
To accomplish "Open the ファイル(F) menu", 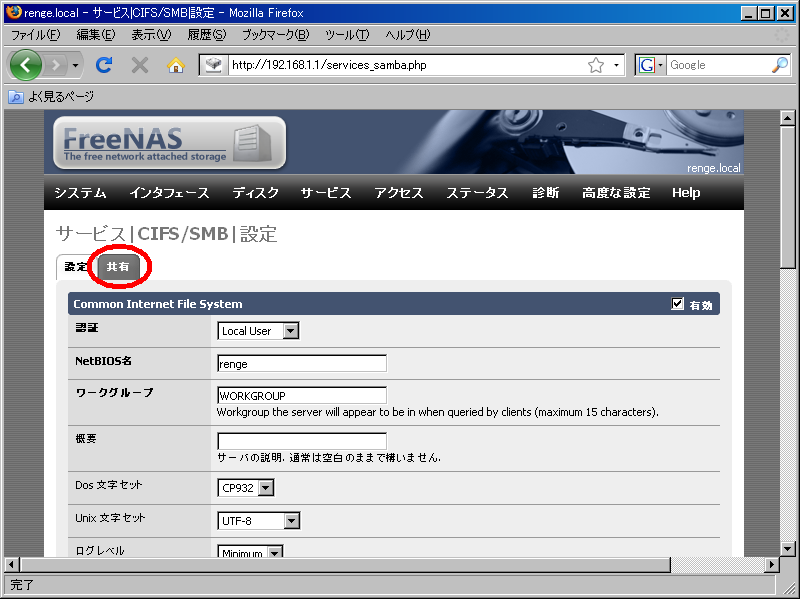I will (36, 35).
